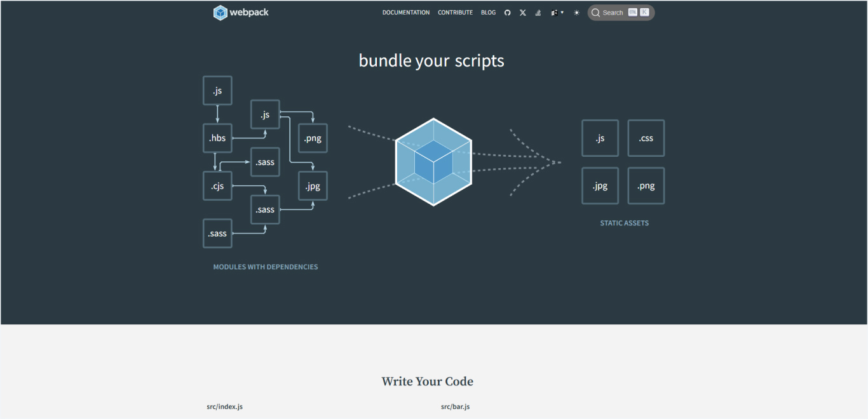Open the BLOG link

(x=488, y=12)
